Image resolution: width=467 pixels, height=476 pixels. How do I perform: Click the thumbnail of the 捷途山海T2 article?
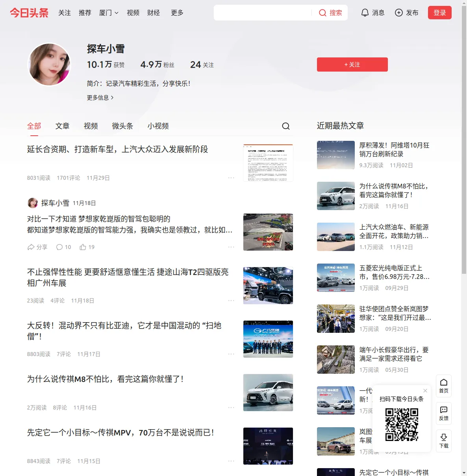(x=268, y=286)
